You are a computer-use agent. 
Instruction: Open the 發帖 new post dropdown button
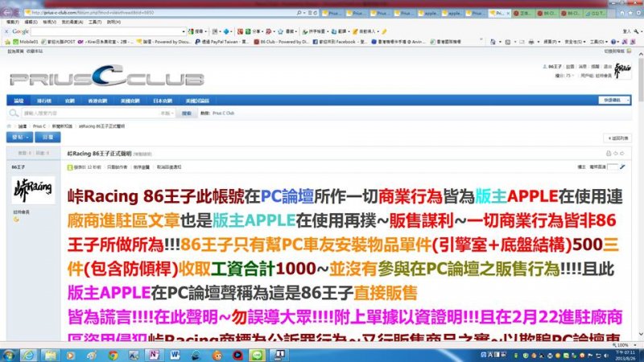click(19, 137)
